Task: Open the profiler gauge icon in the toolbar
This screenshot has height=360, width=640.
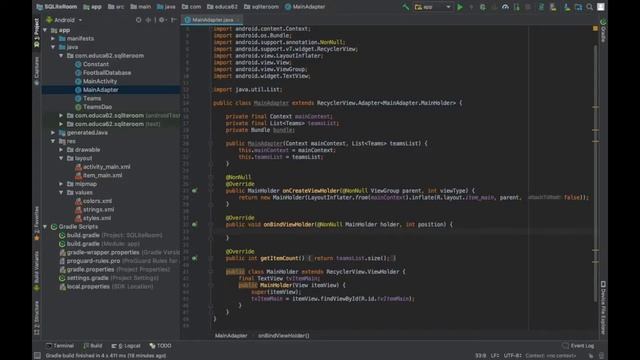Action: 505,7
